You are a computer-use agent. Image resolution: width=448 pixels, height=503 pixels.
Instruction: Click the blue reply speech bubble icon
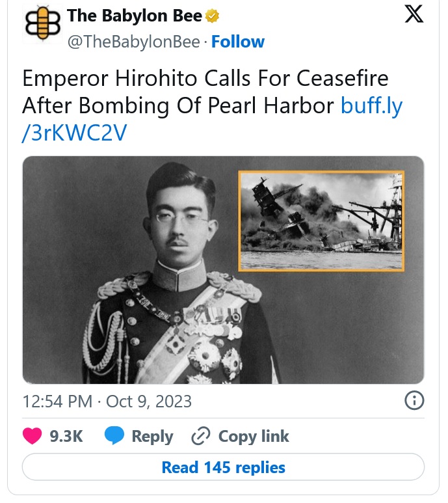pyautogui.click(x=114, y=436)
